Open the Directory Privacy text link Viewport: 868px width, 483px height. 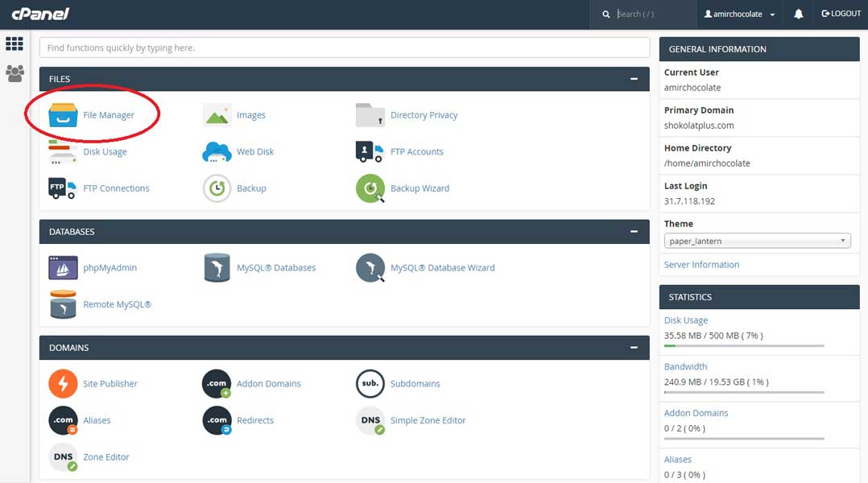click(424, 115)
